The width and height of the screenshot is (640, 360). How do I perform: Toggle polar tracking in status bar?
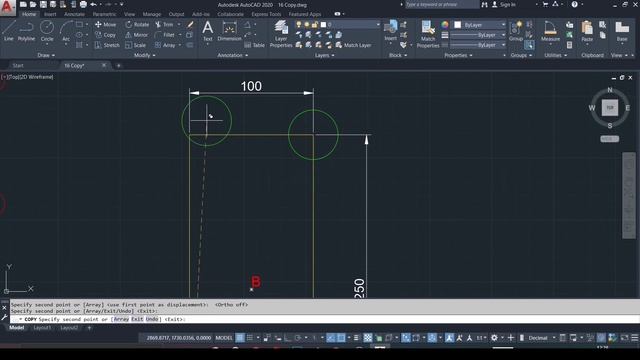(298, 338)
